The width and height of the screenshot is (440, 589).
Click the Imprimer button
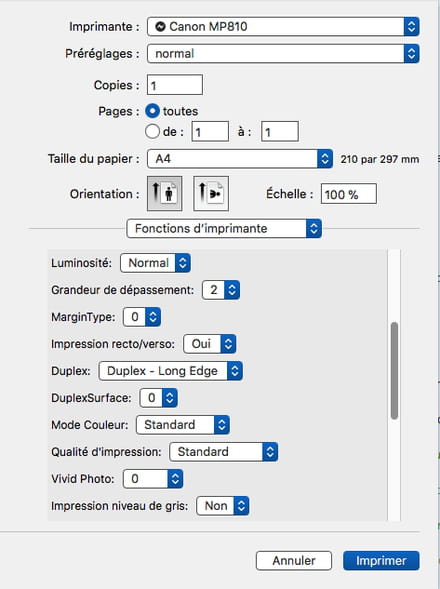(381, 561)
